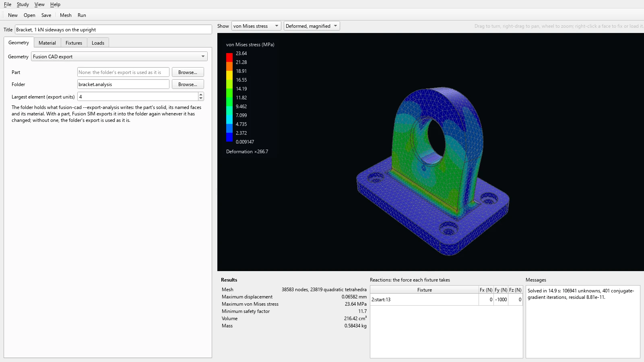Open the von Mises stress Show dropdown

tap(256, 26)
